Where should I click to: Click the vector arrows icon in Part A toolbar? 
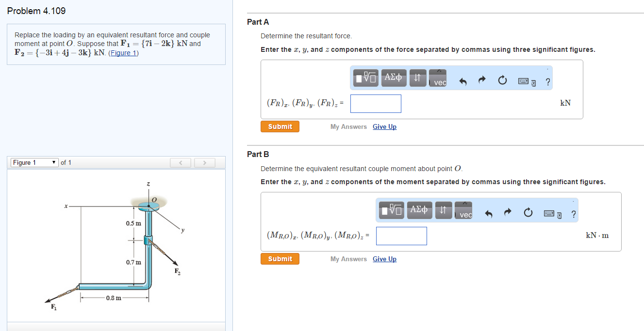418,78
